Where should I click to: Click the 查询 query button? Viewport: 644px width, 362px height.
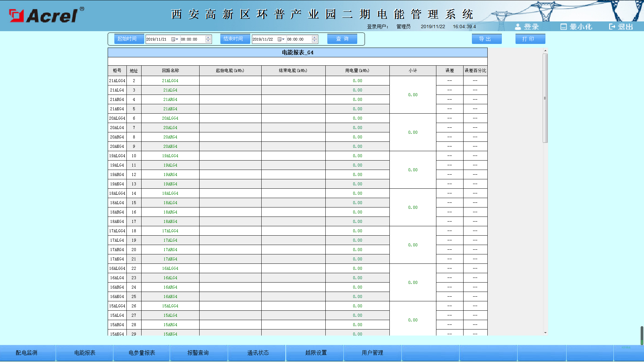point(342,39)
